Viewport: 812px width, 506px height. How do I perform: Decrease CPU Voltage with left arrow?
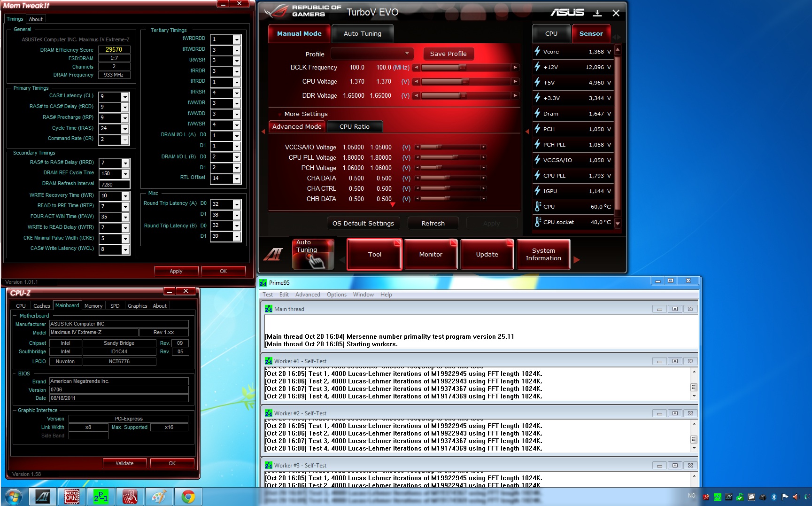[416, 82]
